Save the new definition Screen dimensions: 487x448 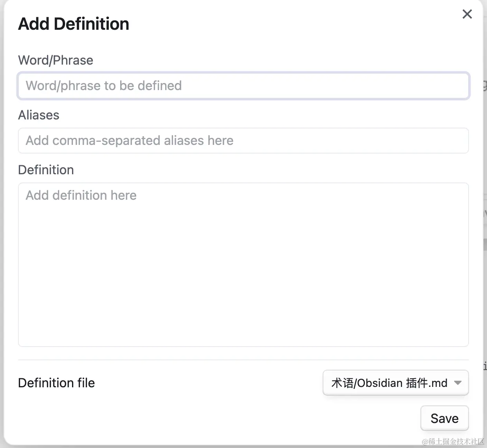(x=444, y=418)
